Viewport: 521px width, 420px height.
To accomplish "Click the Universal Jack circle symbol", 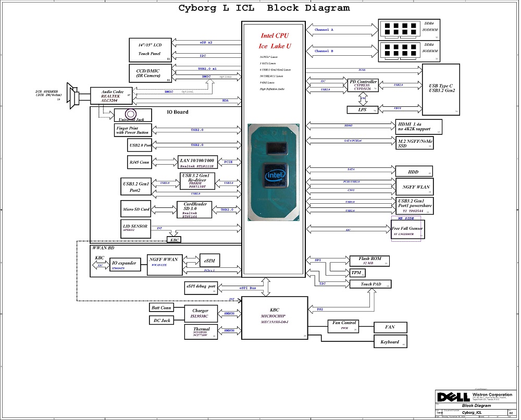I will [131, 114].
